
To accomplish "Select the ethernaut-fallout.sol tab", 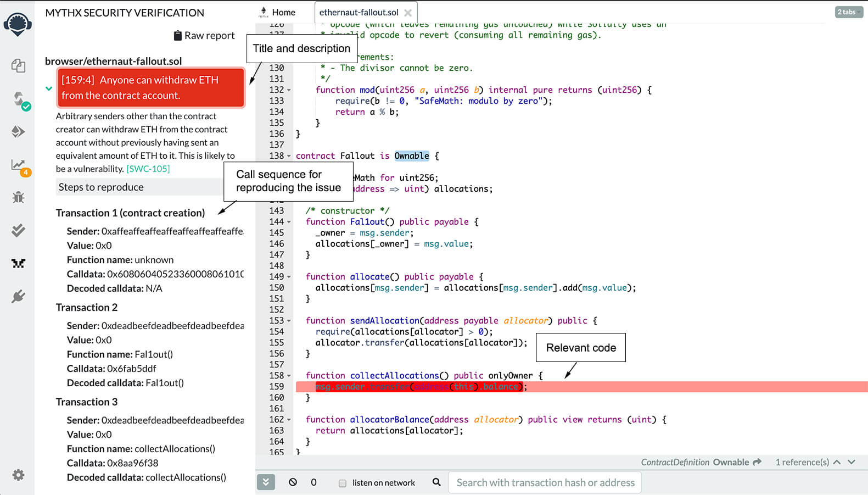I will click(x=359, y=12).
